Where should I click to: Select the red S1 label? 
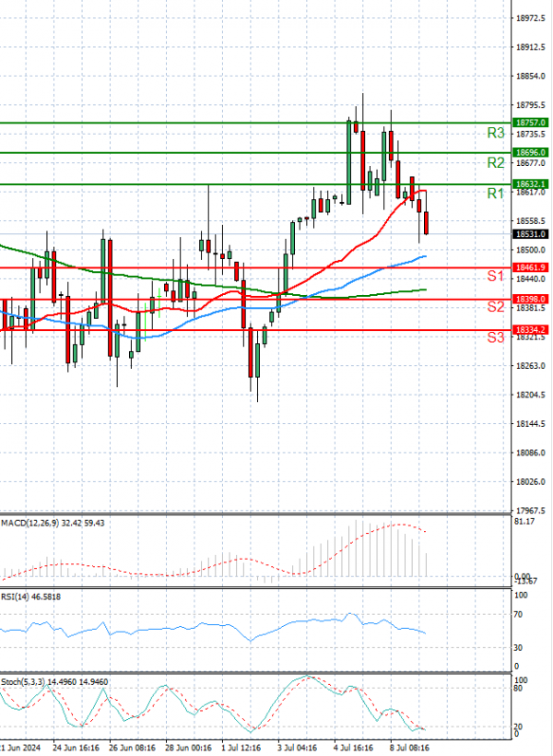496,276
